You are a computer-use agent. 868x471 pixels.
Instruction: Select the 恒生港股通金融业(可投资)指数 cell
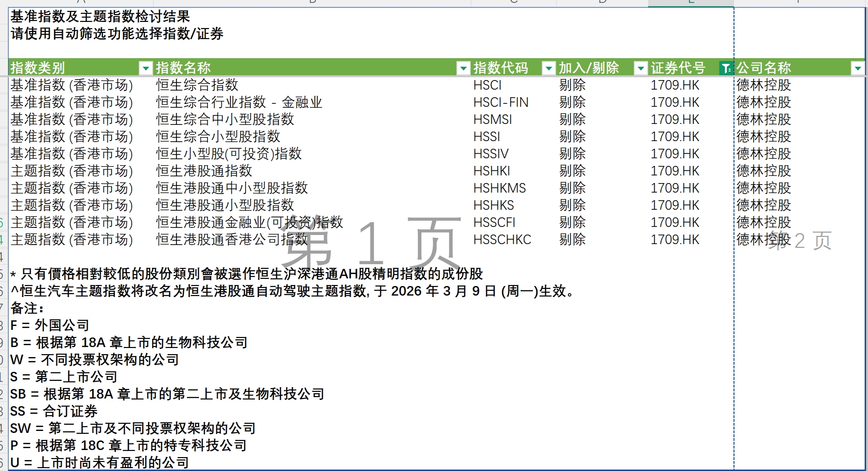(x=249, y=223)
